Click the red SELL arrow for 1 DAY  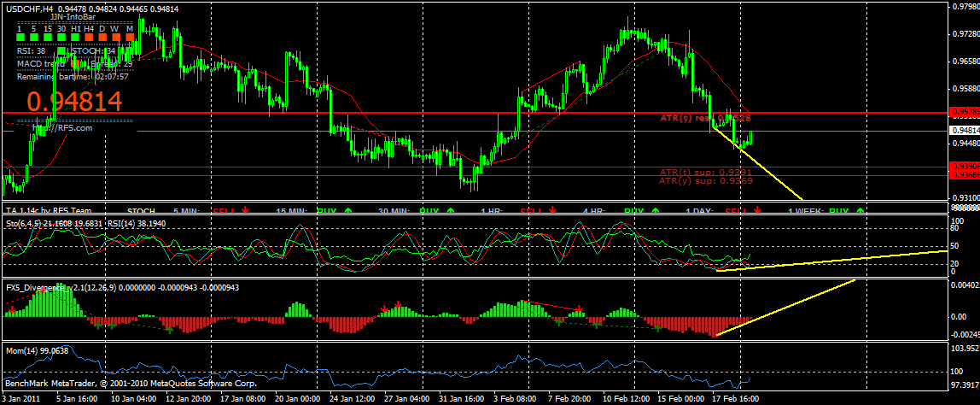click(758, 209)
